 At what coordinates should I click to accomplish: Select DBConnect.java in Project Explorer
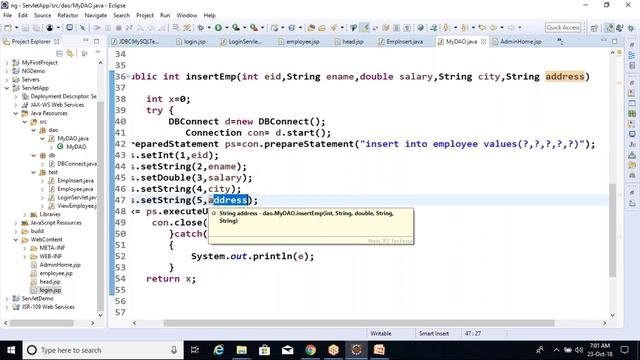pos(73,164)
